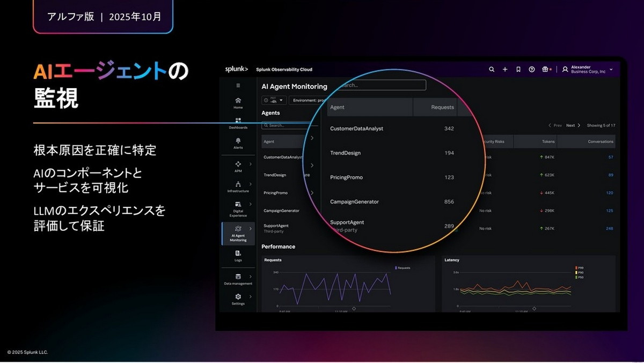Screen dimensions: 644x363
Task: Sort by the Tokens column header
Action: (548, 142)
